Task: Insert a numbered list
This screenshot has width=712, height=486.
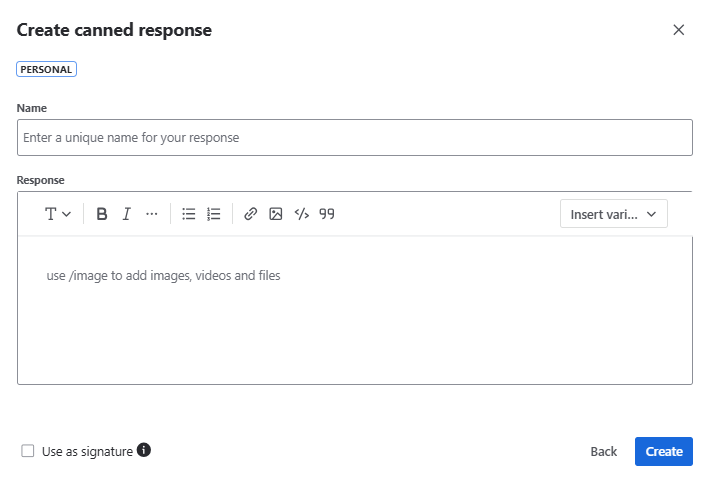Action: [x=214, y=214]
